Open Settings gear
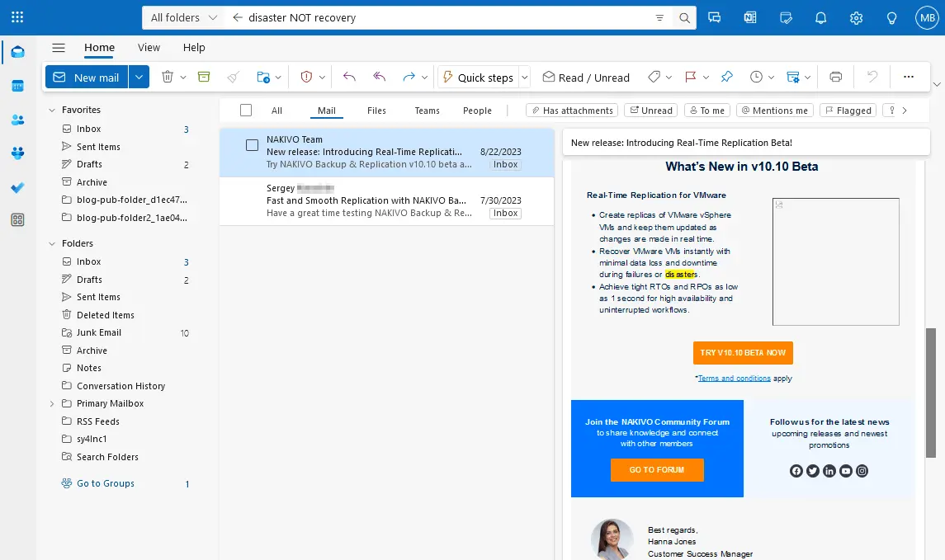Viewport: 945px width, 560px height. pyautogui.click(x=857, y=18)
